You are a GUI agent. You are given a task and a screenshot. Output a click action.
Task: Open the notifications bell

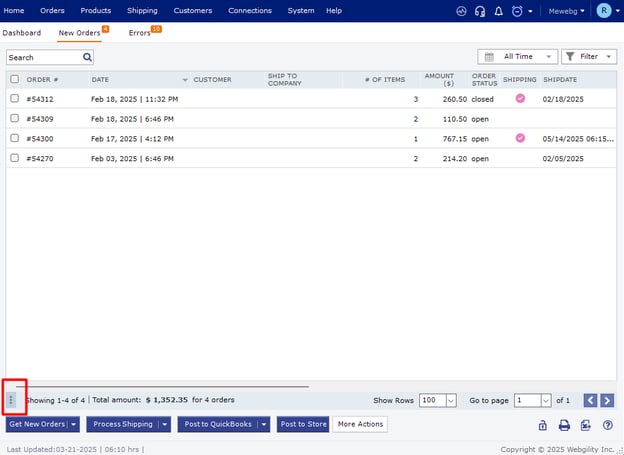[x=498, y=11]
